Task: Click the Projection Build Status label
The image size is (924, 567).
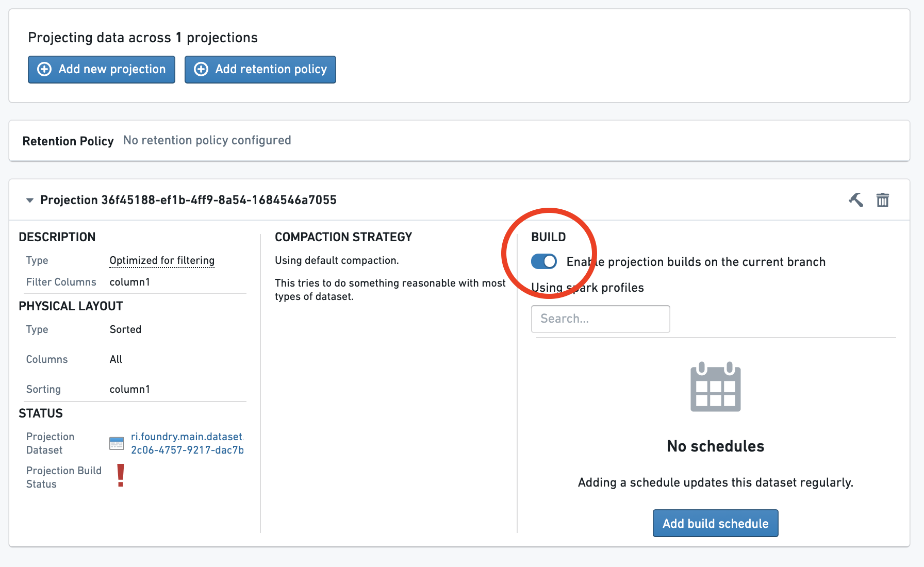Action: pos(64,477)
